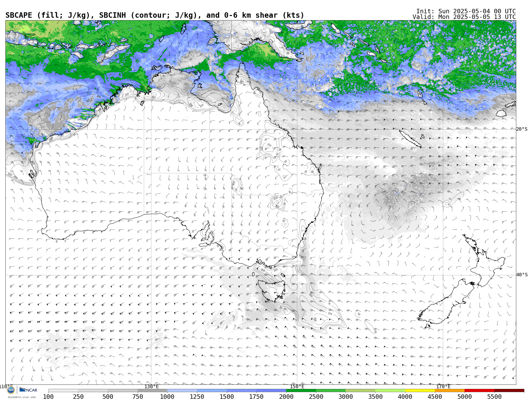
Task: Click the '150°E' longitude label
Action: pyautogui.click(x=297, y=386)
